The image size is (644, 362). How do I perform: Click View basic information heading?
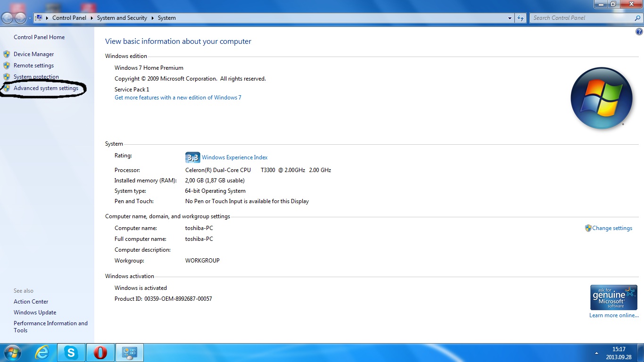coord(178,41)
